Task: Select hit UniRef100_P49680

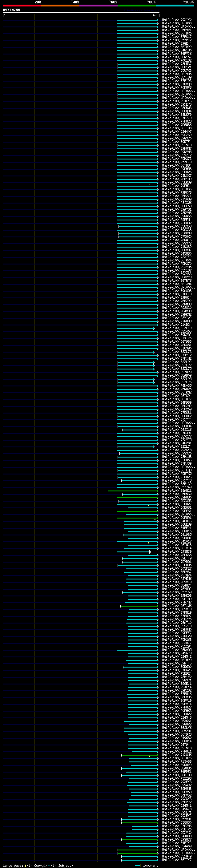Action: 177,738
